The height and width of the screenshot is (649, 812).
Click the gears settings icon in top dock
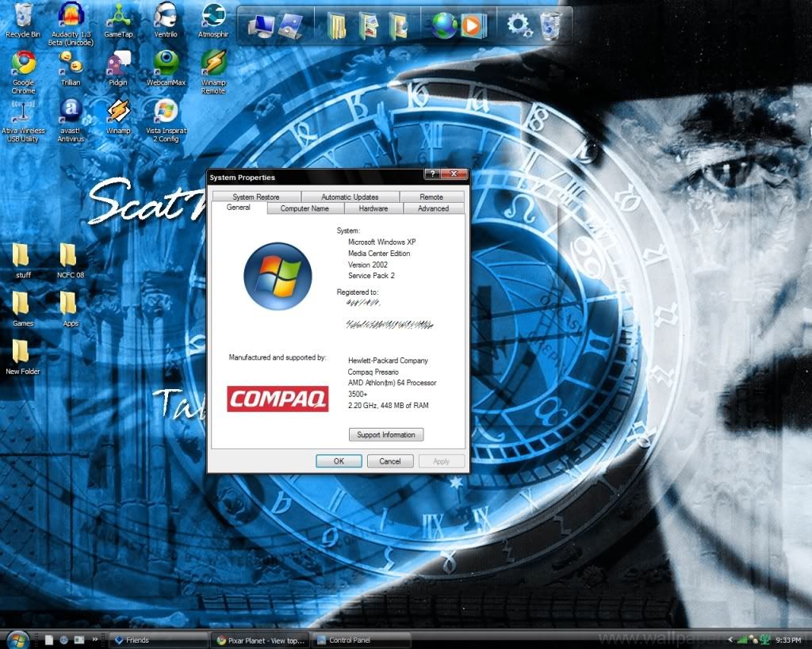(519, 25)
